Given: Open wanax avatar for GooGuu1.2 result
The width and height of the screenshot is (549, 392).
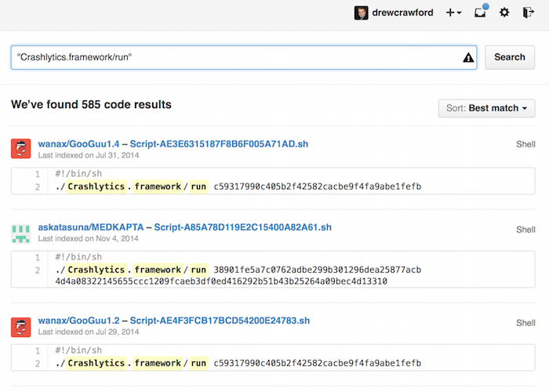Looking at the screenshot, I should (x=20, y=327).
